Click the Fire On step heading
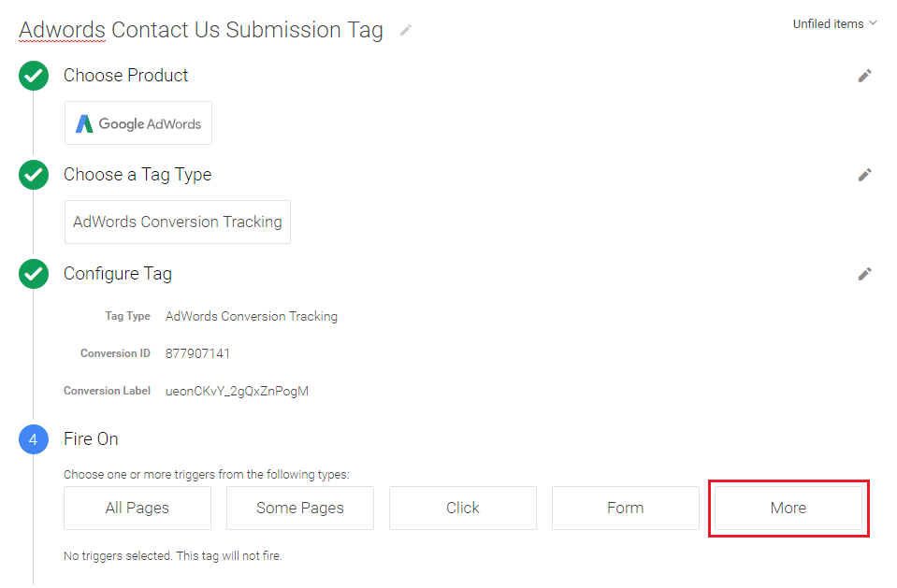Image resolution: width=897 pixels, height=588 pixels. [91, 439]
